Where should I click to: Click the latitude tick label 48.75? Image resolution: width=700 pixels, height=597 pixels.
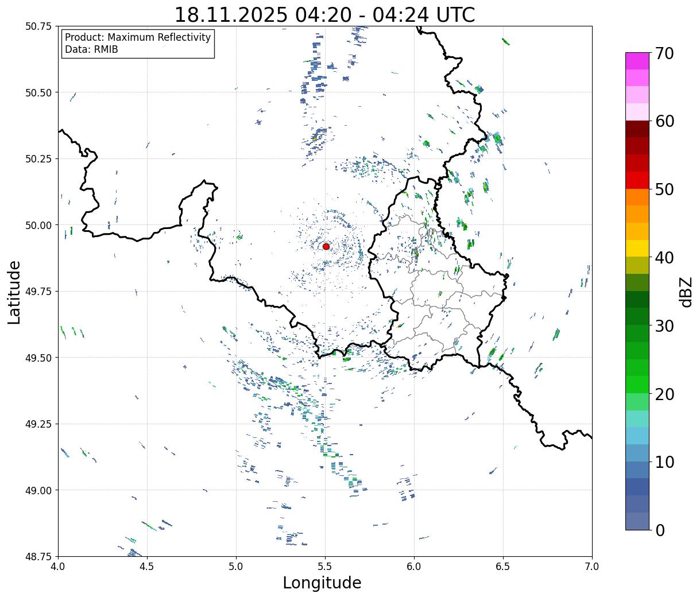[x=38, y=556]
